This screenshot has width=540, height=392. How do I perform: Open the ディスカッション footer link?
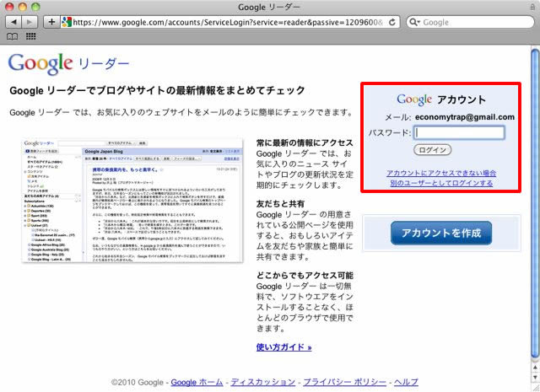[x=263, y=383]
